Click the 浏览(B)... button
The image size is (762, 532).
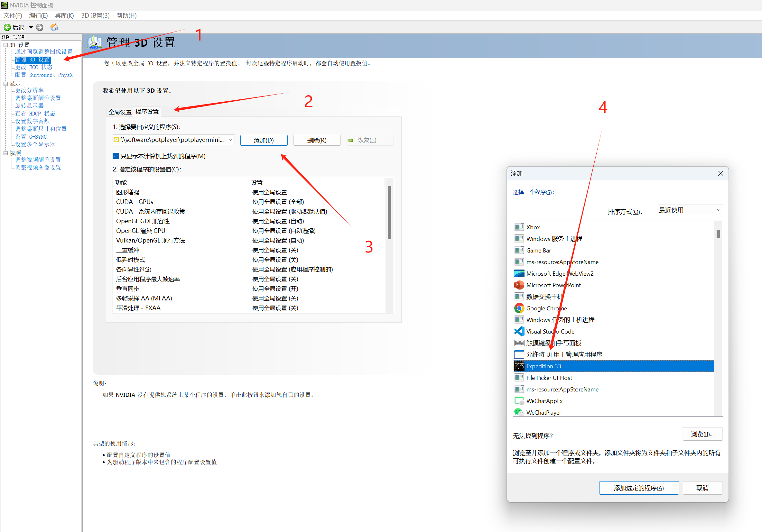[x=702, y=434]
